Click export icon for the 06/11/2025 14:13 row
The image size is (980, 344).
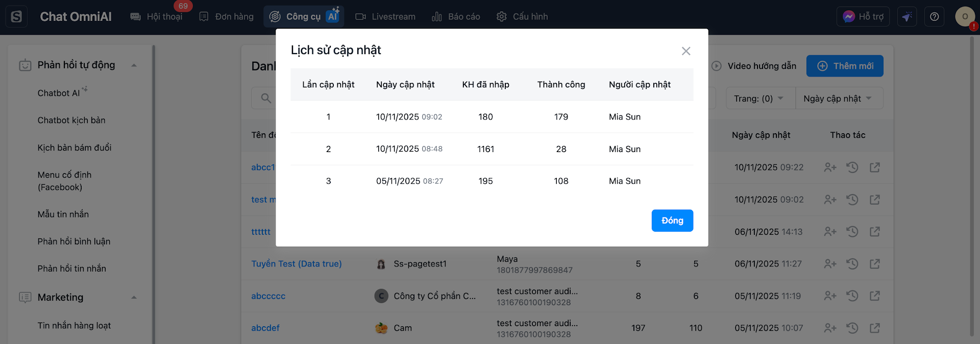pyautogui.click(x=875, y=232)
